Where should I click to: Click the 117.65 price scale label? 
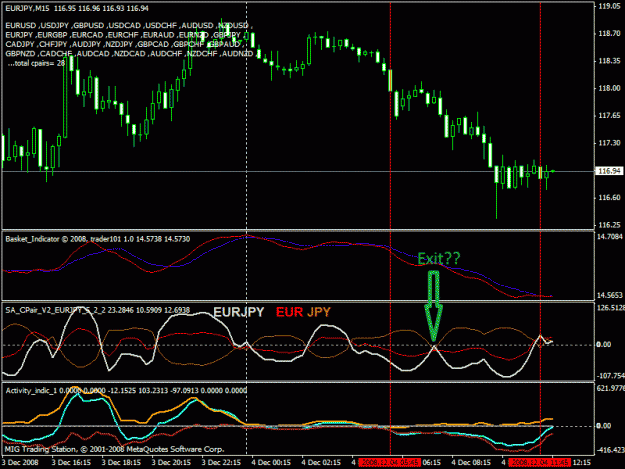[609, 116]
